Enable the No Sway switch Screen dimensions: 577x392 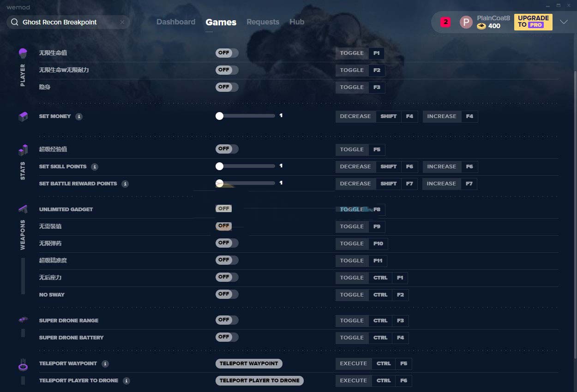[x=227, y=294]
